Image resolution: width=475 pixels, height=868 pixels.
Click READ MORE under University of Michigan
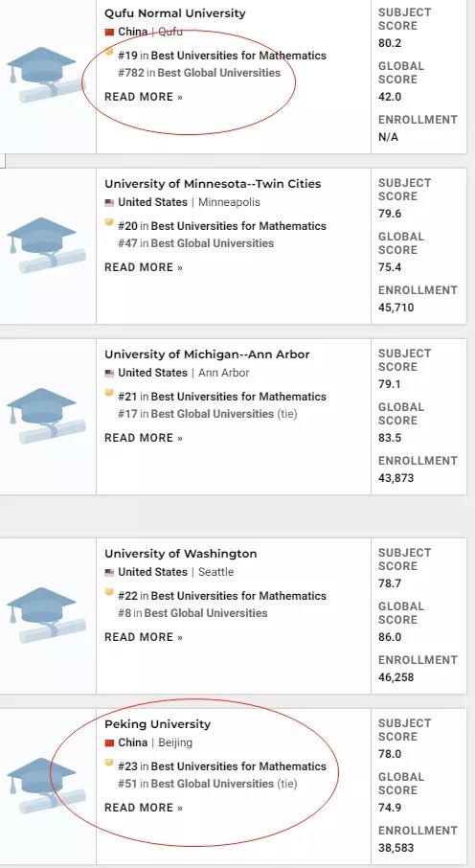pos(144,438)
